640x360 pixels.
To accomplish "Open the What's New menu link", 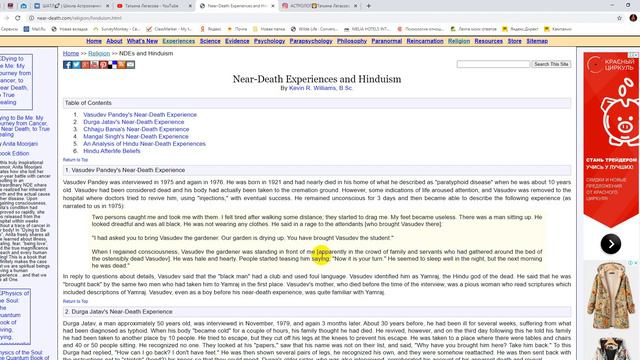I will tap(142, 41).
